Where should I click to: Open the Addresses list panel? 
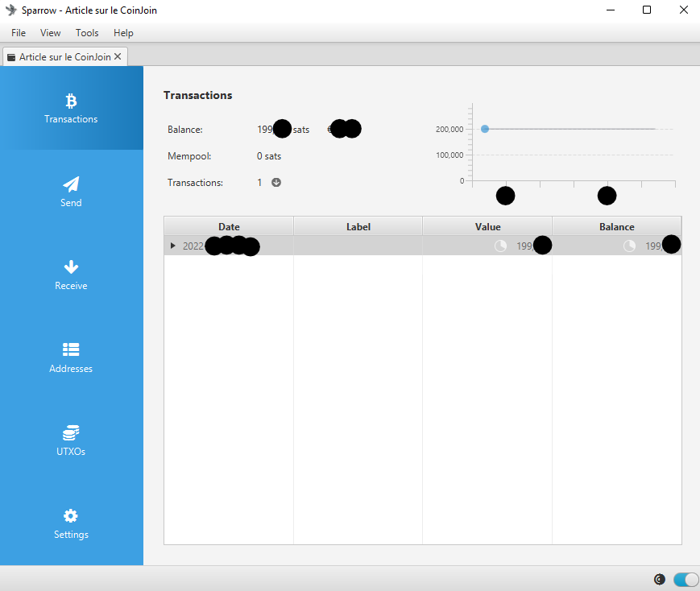pyautogui.click(x=71, y=357)
